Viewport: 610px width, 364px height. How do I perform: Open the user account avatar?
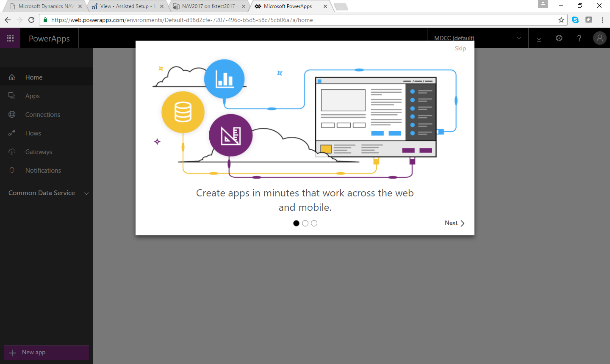point(599,38)
